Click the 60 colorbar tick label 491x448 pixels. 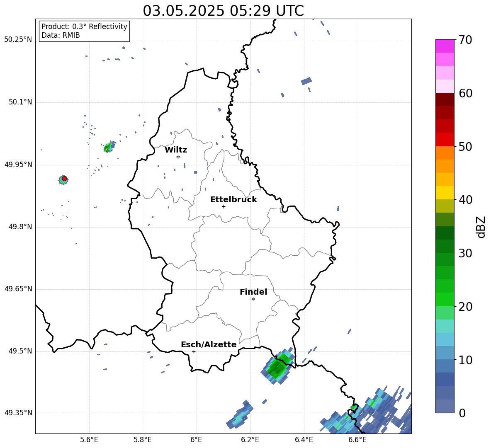pyautogui.click(x=465, y=93)
